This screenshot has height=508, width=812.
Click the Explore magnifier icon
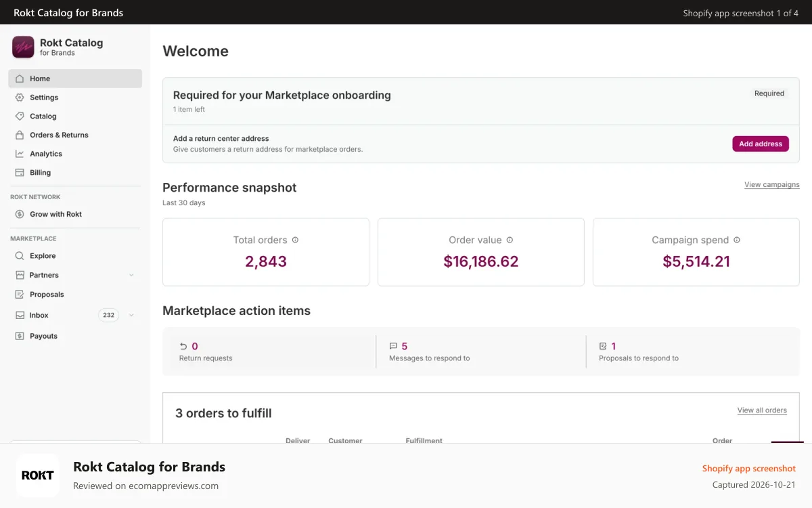[20, 256]
